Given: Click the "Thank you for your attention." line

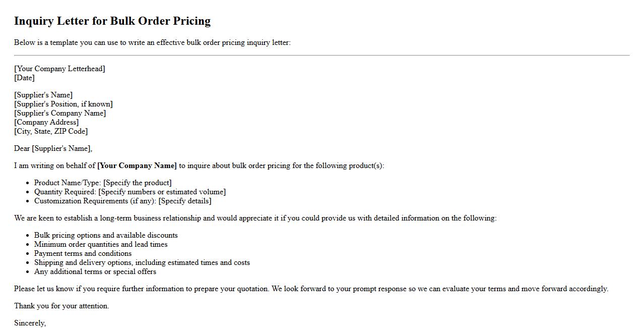Looking at the screenshot, I should click(61, 306).
